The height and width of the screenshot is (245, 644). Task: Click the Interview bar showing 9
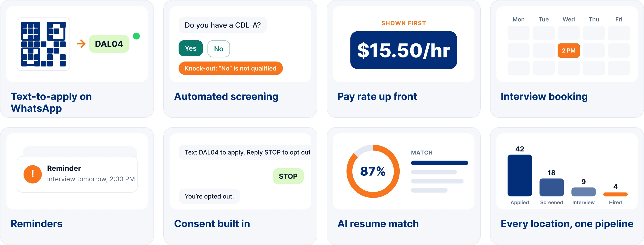583,192
